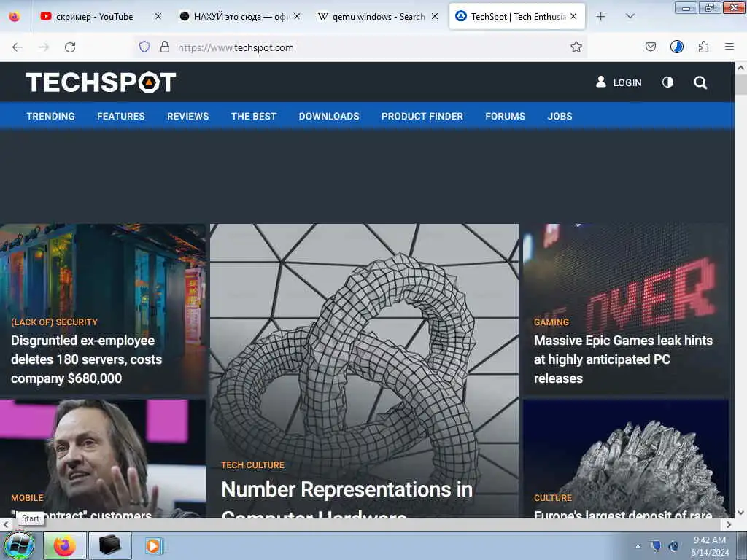The height and width of the screenshot is (560, 747).
Task: Open the Extensions puzzle icon
Action: (704, 47)
